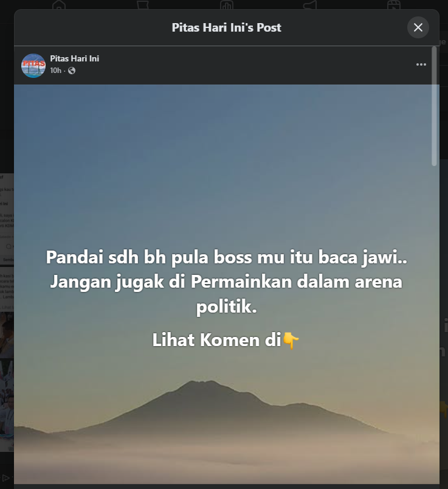Open the Pages flag icon in top bar
The height and width of the screenshot is (489, 448).
[x=143, y=5]
